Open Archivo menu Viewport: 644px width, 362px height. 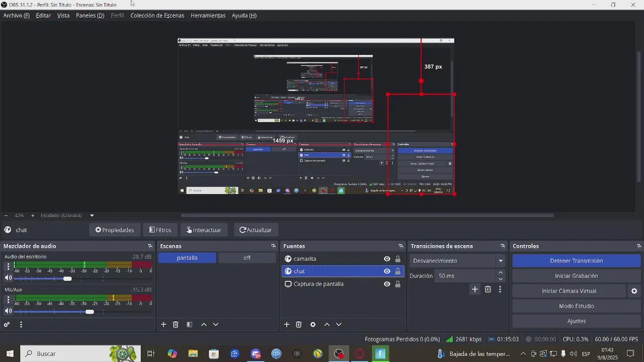(x=17, y=16)
